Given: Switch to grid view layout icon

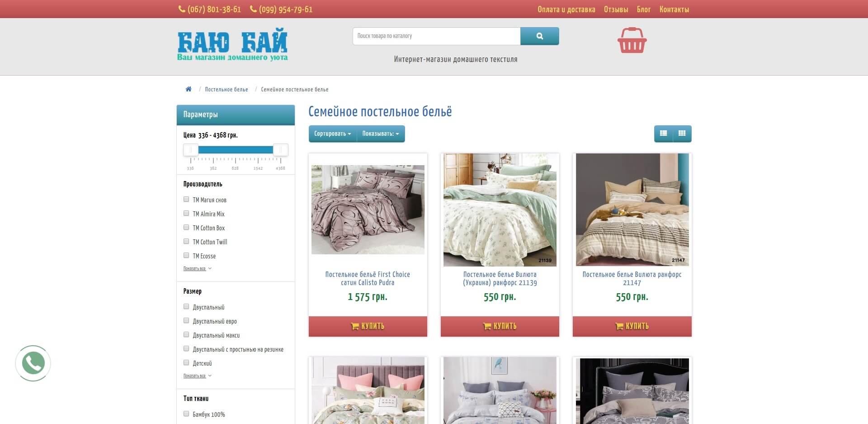Looking at the screenshot, I should click(682, 133).
